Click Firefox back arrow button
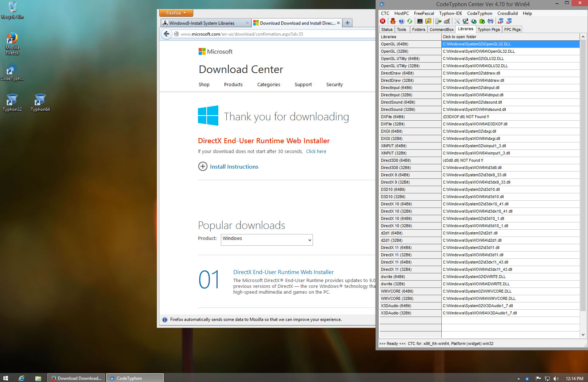 [x=167, y=34]
